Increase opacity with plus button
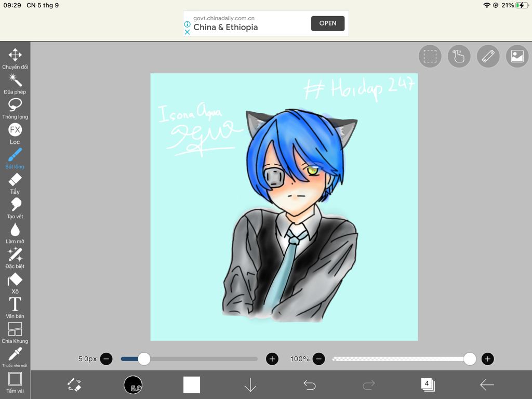Screen dimensions: 532x399 (x=487, y=358)
